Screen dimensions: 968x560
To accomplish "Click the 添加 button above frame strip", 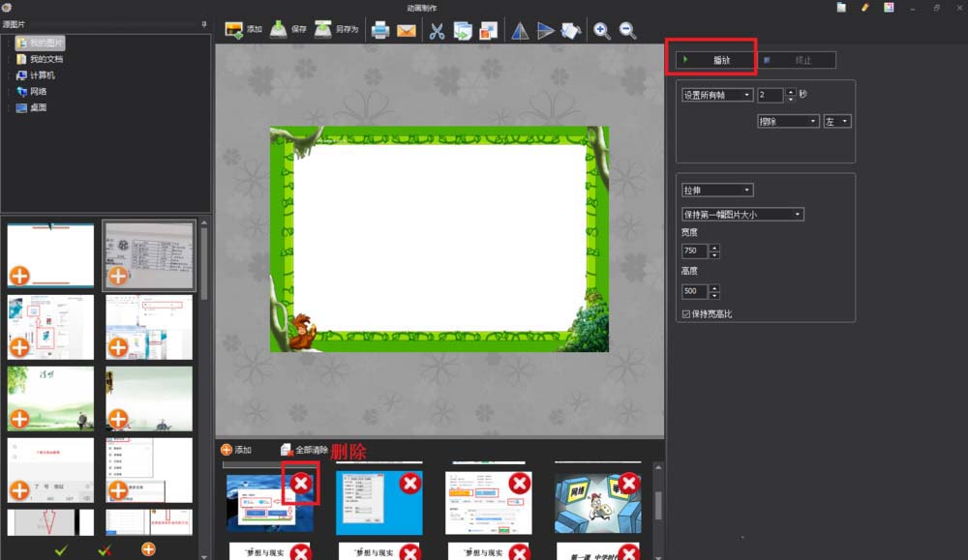I will (x=236, y=450).
